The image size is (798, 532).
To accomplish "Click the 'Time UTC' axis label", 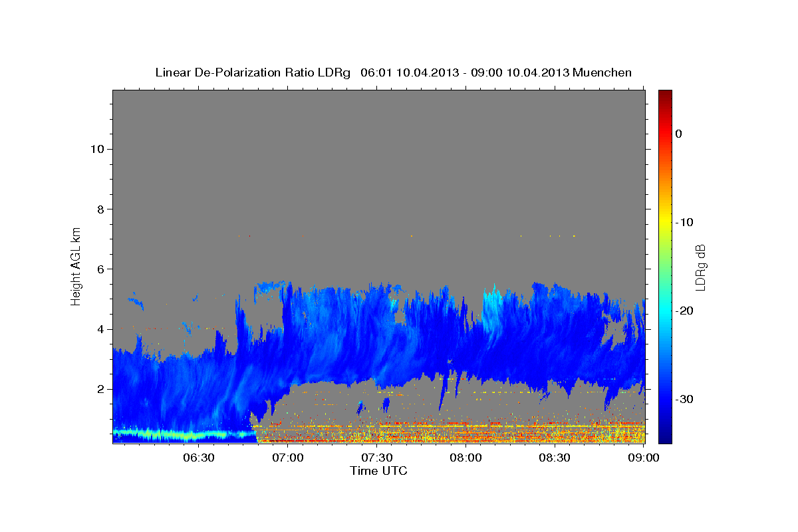I will pyautogui.click(x=378, y=471).
